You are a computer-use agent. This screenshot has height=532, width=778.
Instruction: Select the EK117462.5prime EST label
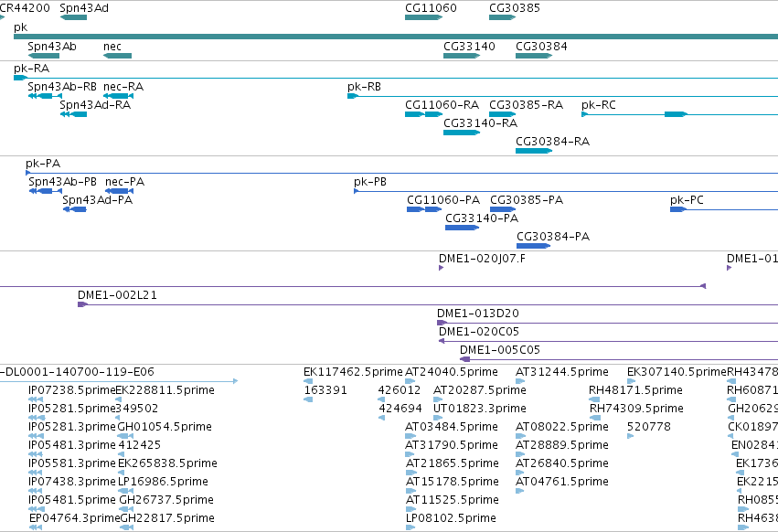[x=353, y=372]
